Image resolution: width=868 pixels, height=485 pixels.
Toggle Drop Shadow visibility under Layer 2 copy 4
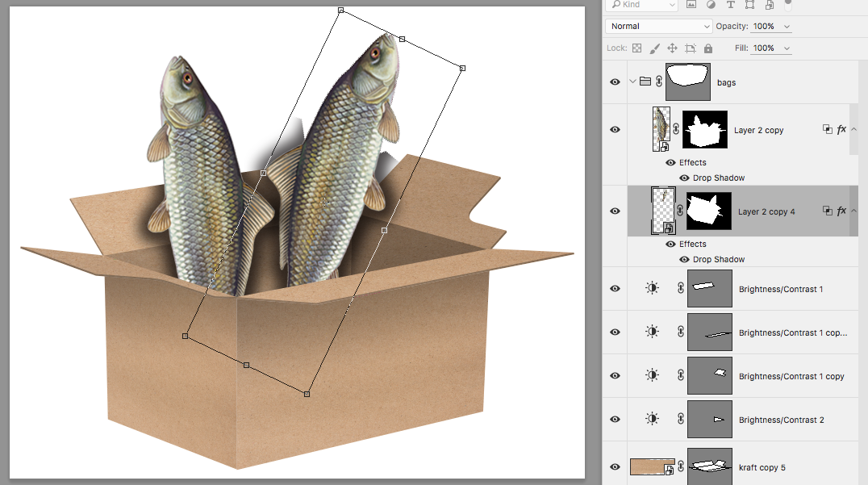[684, 259]
